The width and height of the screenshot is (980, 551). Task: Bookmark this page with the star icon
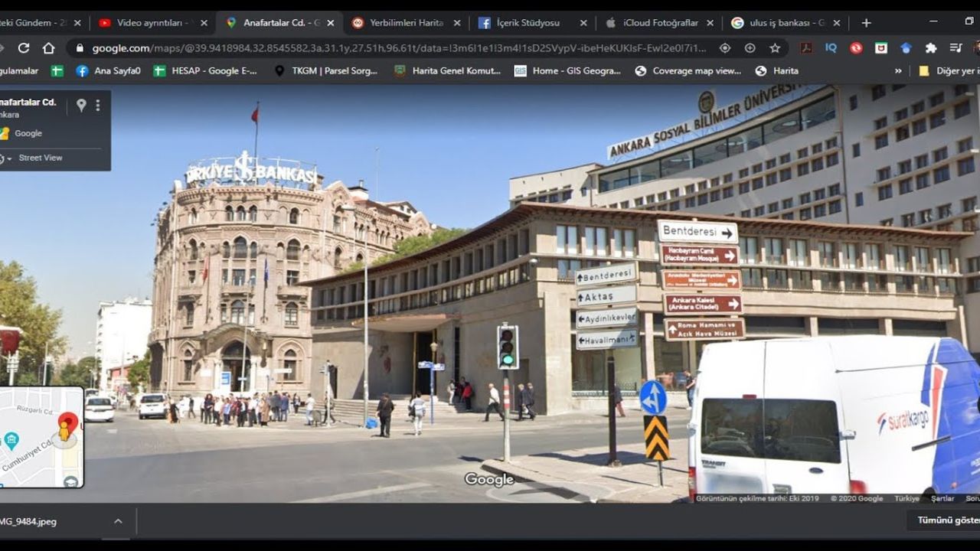pyautogui.click(x=775, y=48)
